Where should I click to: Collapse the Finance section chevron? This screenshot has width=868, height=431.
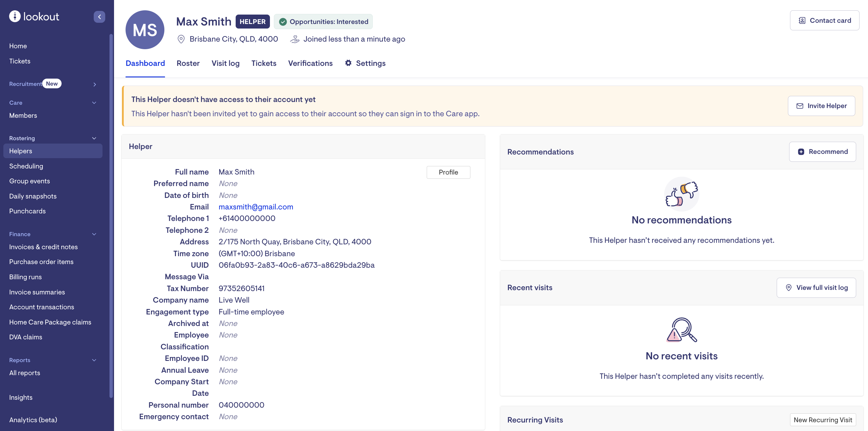(94, 234)
